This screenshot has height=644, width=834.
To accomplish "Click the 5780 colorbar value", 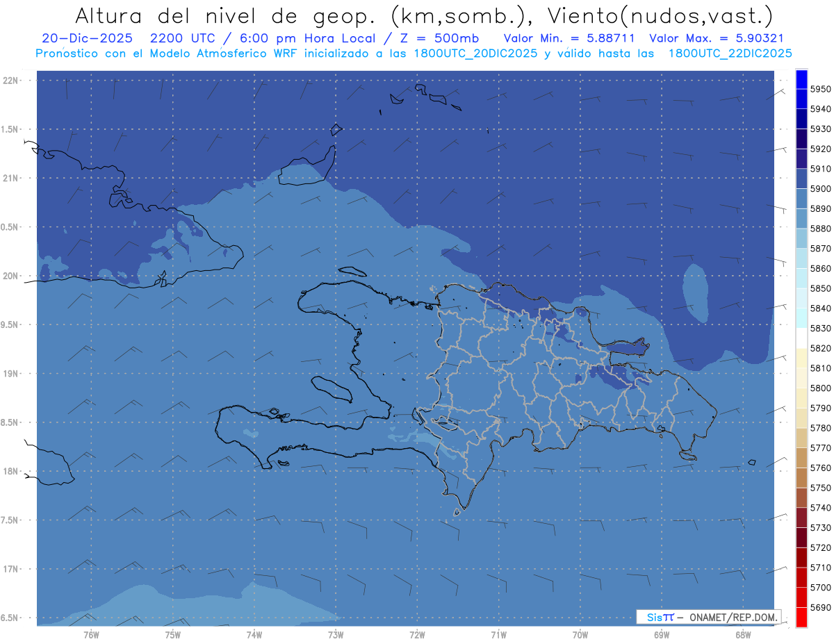I will click(820, 428).
